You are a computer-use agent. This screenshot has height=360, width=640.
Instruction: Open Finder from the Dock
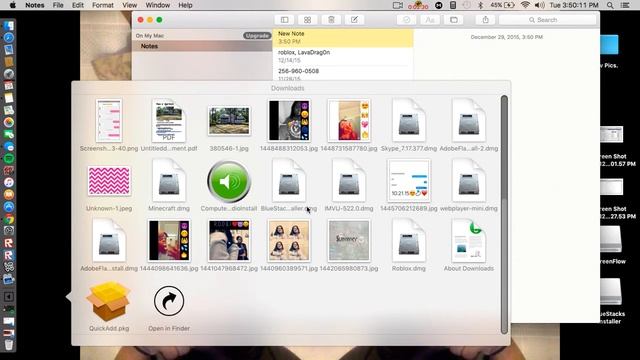point(9,25)
